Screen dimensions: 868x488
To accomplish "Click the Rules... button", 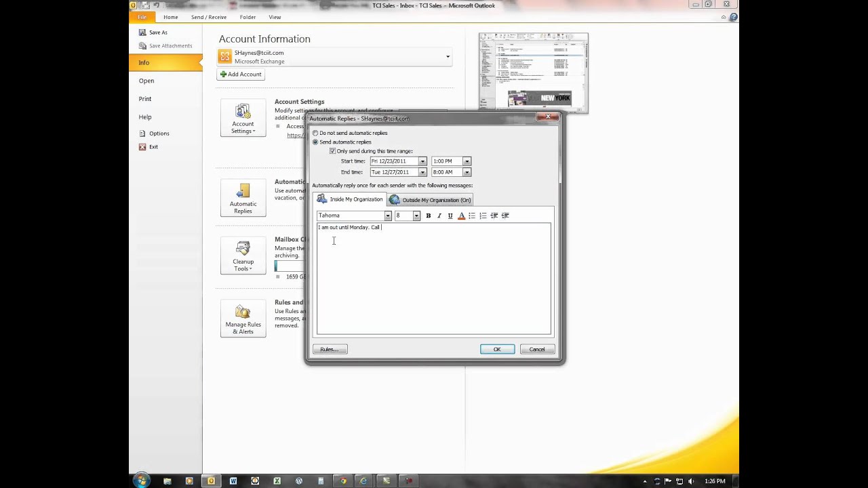I will point(330,349).
